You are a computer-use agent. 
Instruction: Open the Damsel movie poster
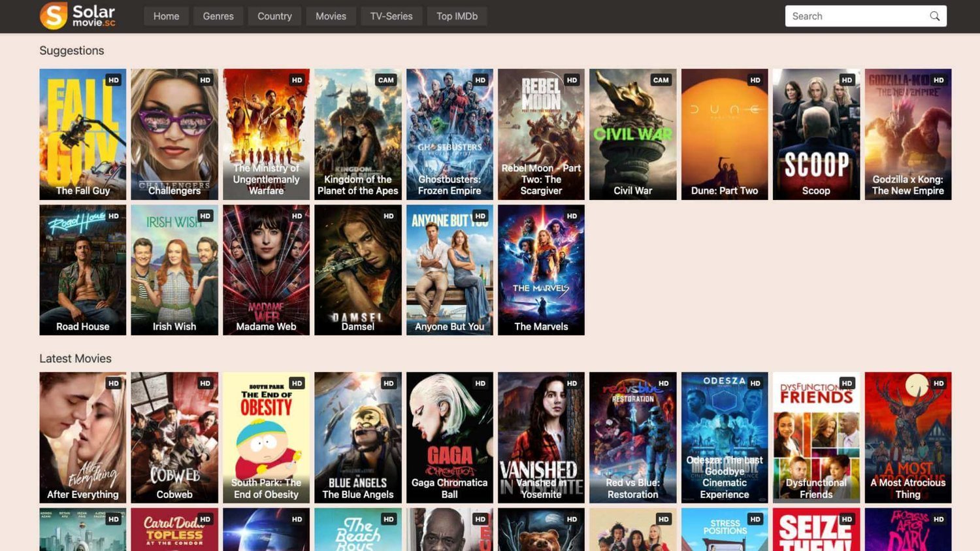[x=358, y=270]
